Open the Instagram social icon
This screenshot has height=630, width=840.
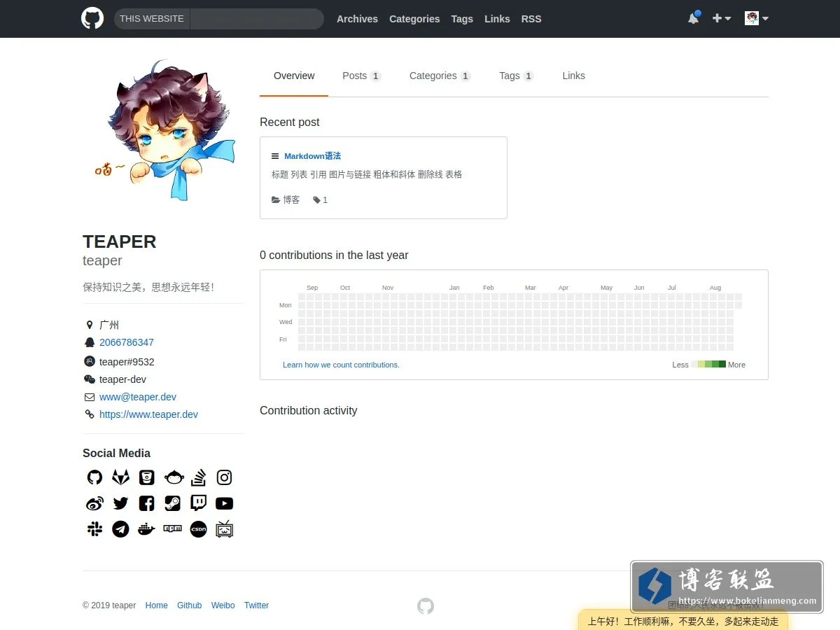pos(224,477)
